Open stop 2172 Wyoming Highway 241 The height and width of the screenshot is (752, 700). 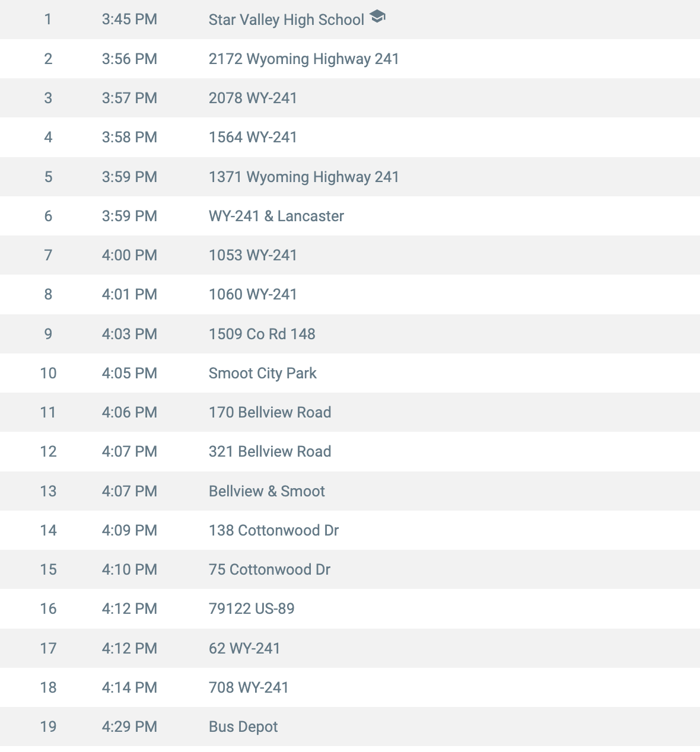click(350, 59)
